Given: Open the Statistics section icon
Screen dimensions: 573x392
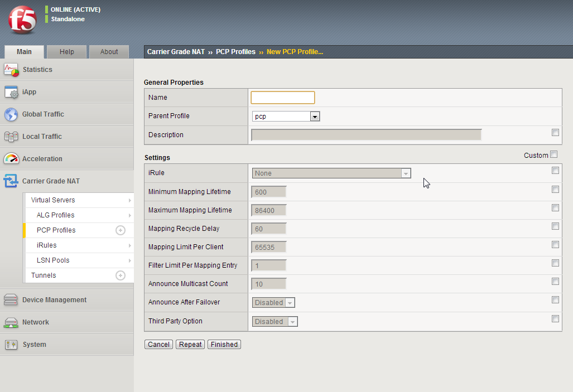Looking at the screenshot, I should pos(11,70).
